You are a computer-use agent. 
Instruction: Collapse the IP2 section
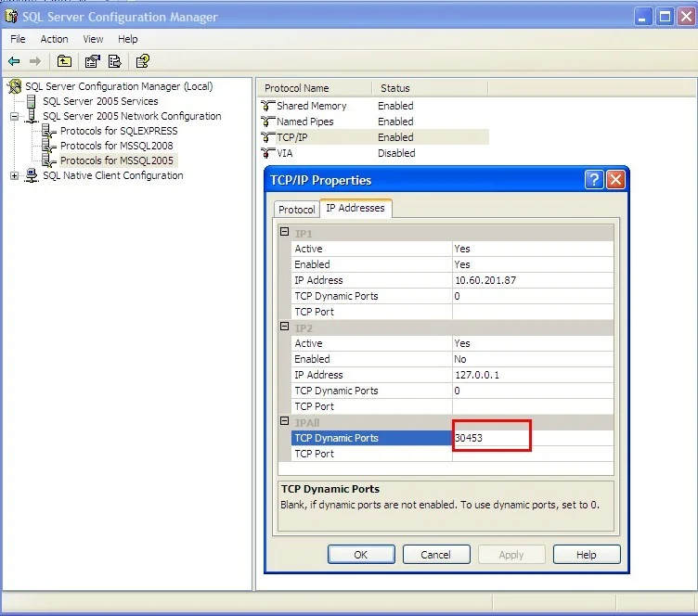coord(284,327)
